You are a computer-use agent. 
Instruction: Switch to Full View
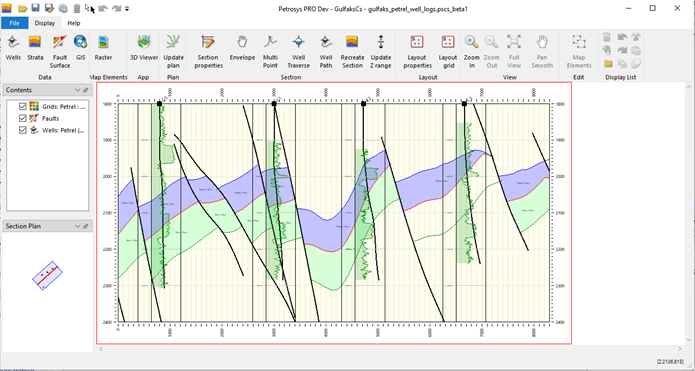[514, 52]
